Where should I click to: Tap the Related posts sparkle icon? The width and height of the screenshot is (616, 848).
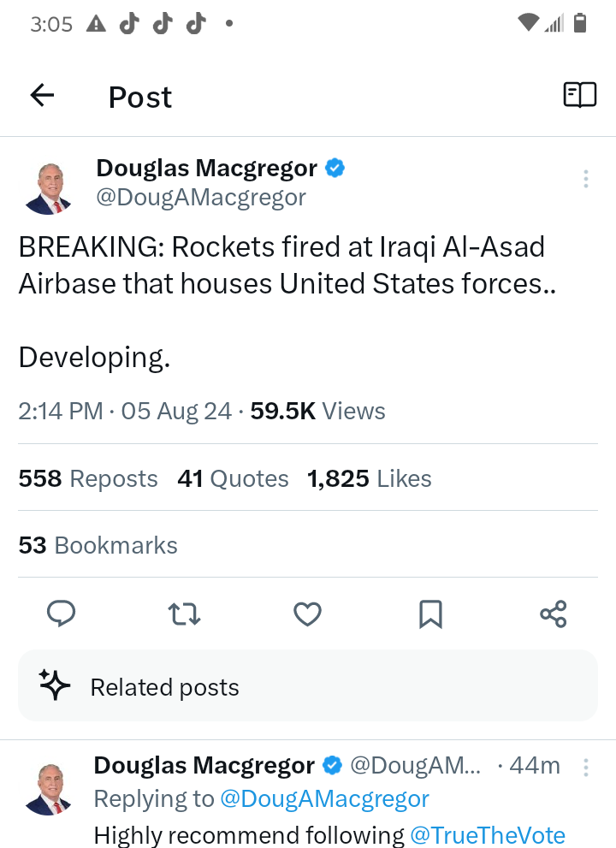coord(55,685)
